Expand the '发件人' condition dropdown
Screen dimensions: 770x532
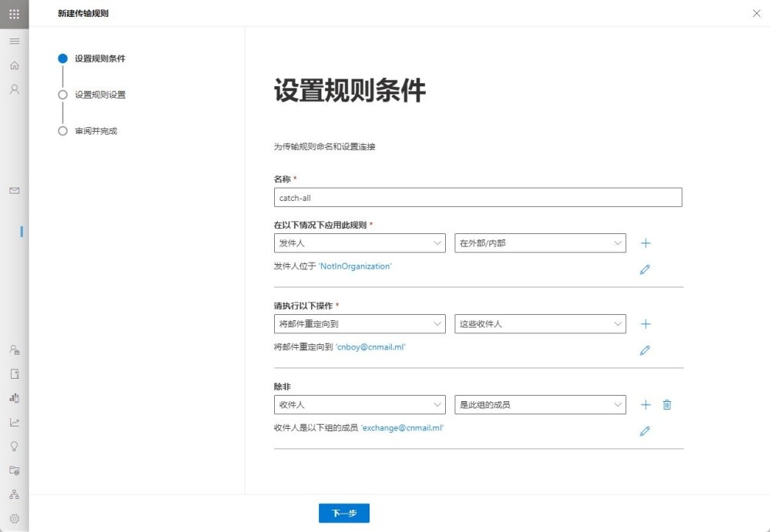coord(360,243)
